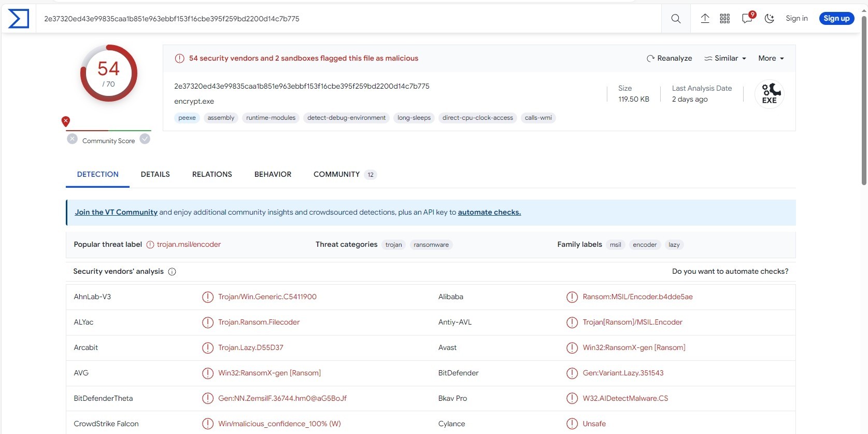Click Trojan/Win.Generic.C5411900 detection text
The height and width of the screenshot is (434, 868).
[x=267, y=297]
